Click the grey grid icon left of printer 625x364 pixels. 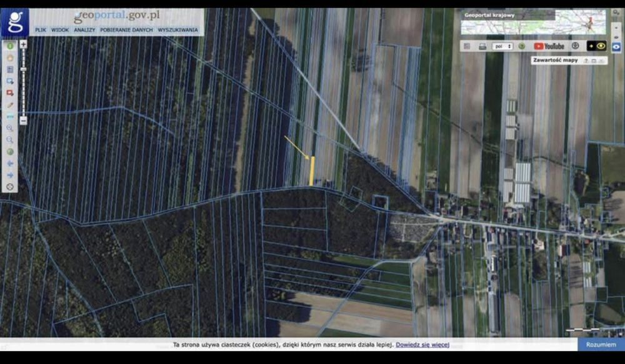pyautogui.click(x=467, y=46)
